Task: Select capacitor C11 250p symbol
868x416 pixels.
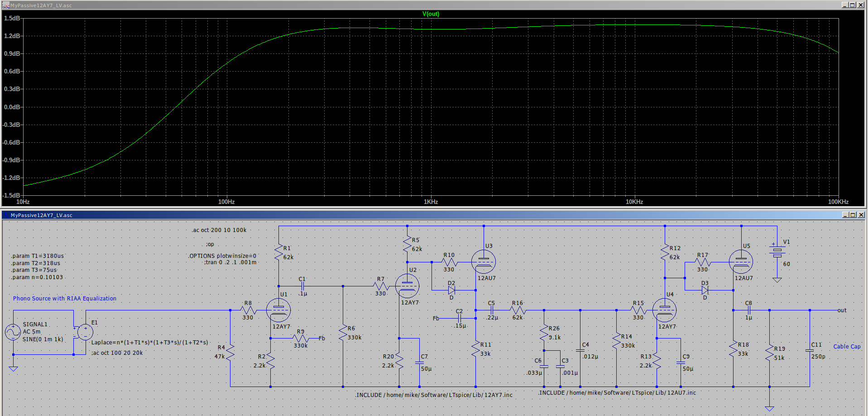Action: coord(810,350)
